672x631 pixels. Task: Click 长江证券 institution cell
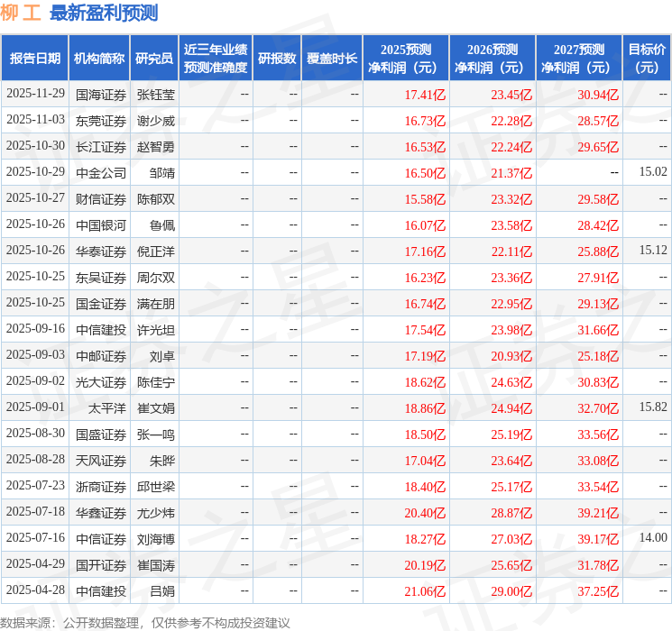tap(101, 147)
